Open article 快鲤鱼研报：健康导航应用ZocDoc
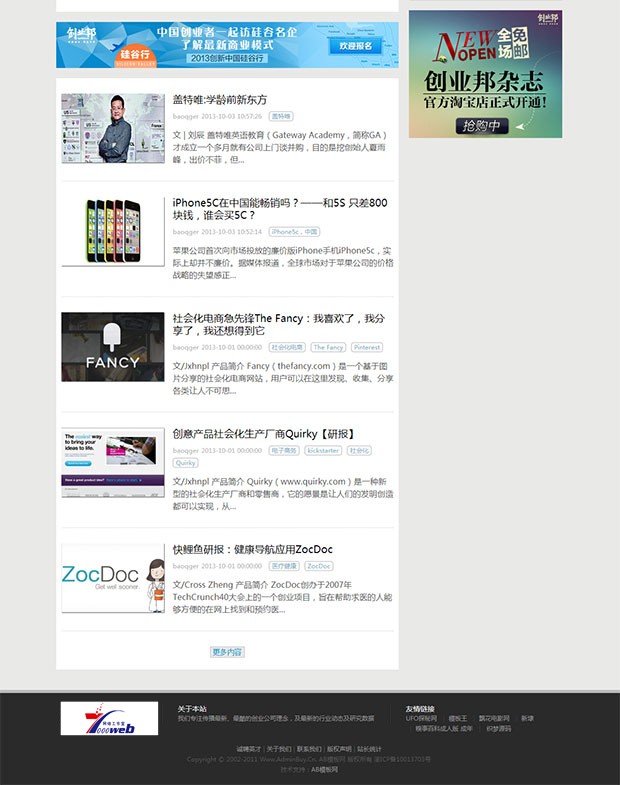 coord(252,550)
